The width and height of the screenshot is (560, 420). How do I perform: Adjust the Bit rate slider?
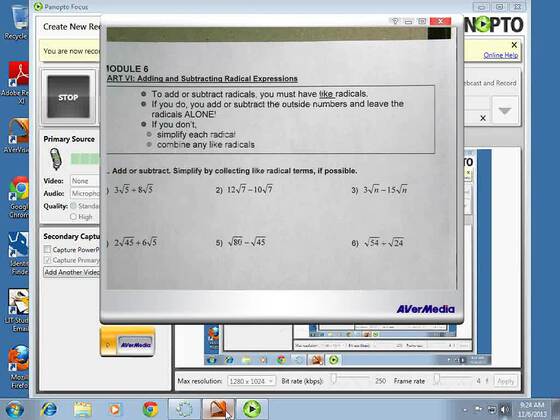coord(333,379)
